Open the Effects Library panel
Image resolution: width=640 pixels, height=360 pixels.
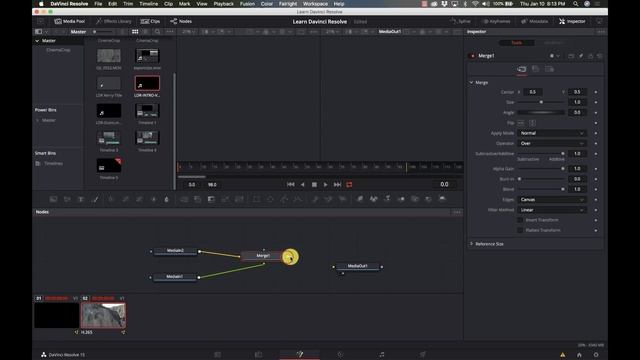click(114, 21)
